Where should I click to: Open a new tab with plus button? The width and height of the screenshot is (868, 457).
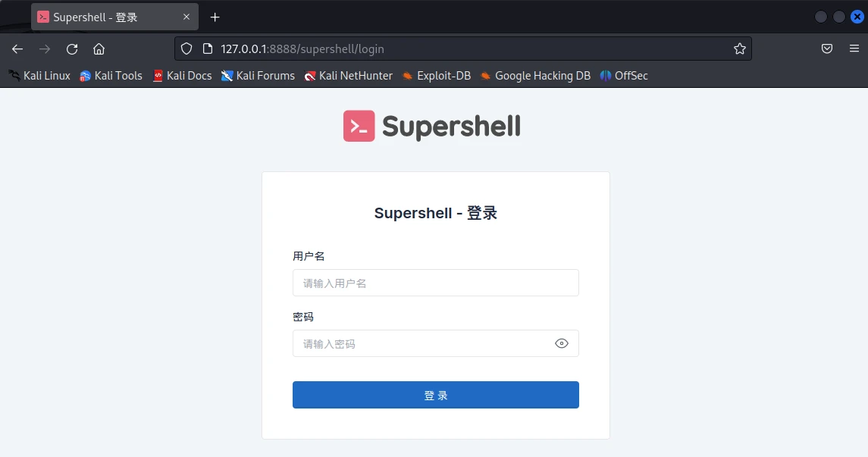click(215, 17)
